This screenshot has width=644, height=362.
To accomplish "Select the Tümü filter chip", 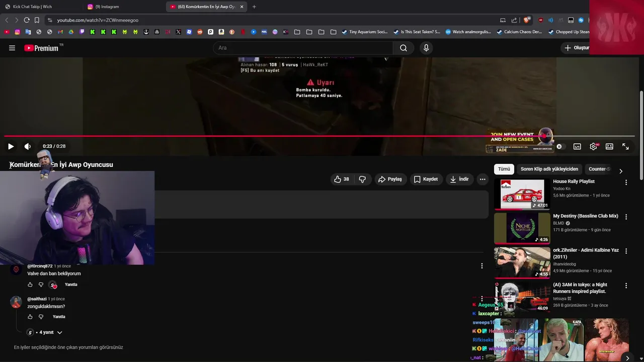I will [x=504, y=169].
